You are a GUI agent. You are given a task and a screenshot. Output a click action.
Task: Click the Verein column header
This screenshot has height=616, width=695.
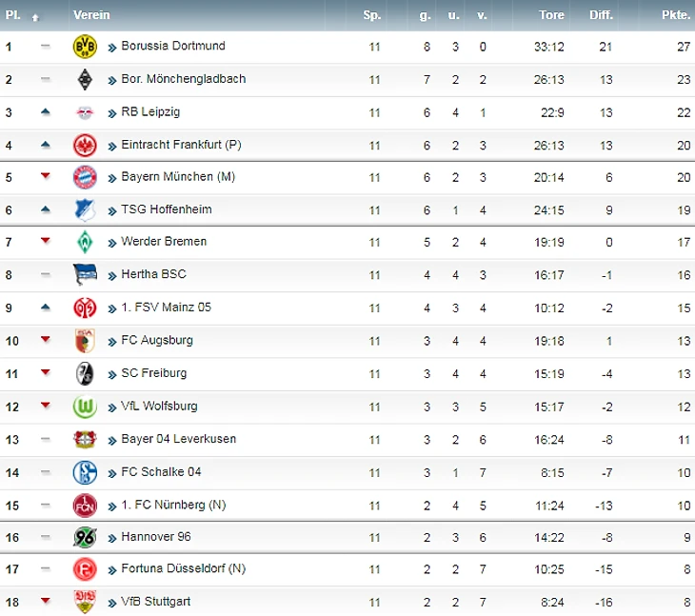[x=91, y=15]
